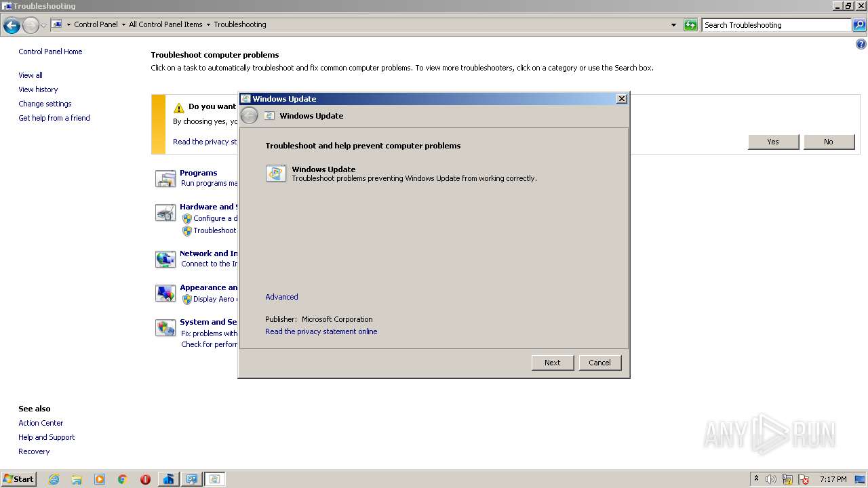Click the All Control Panel Items breadcrumb
This screenshot has width=868, height=488.
tap(165, 24)
